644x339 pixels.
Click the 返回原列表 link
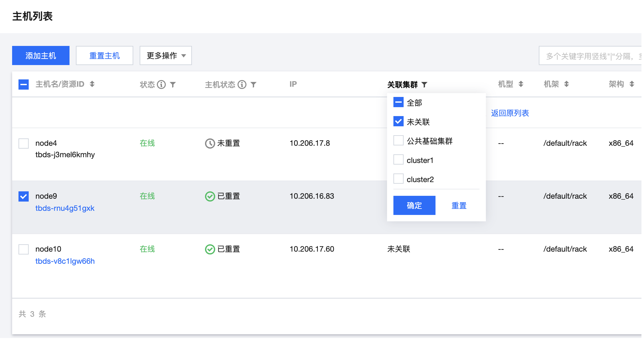[510, 113]
